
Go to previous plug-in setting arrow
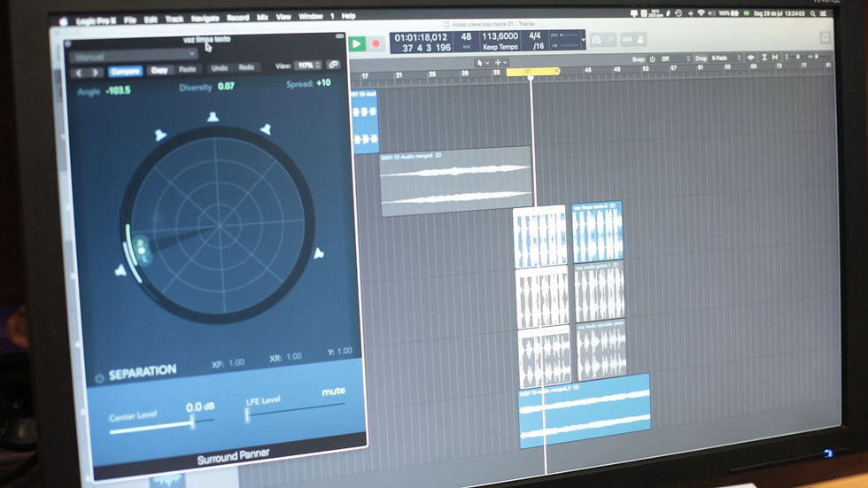[79, 73]
